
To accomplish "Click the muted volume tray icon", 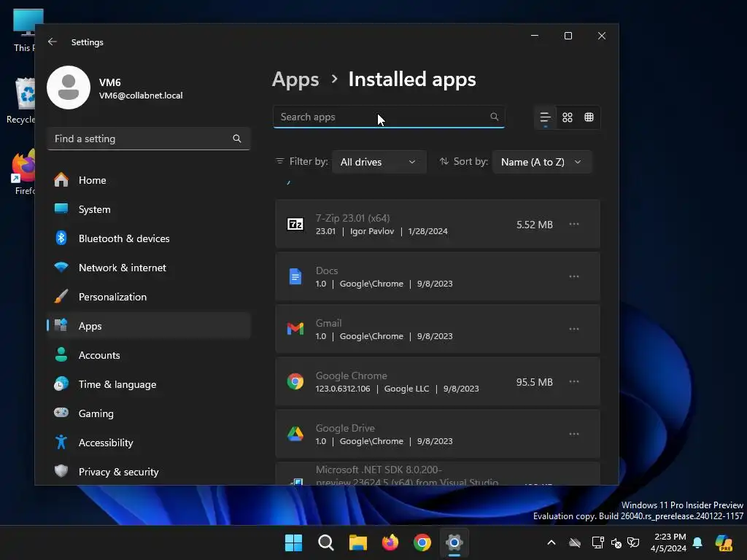I will coord(616,542).
